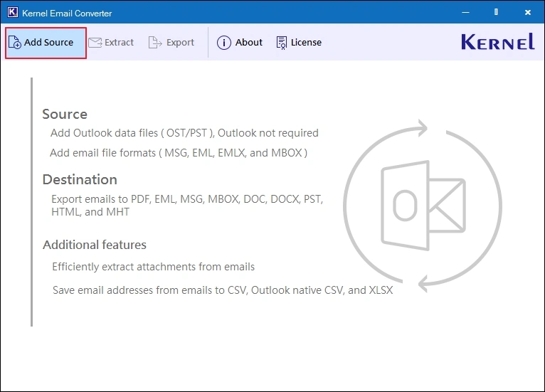The image size is (545, 392).
Task: Click the Kernel app icon in title bar
Action: pyautogui.click(x=13, y=13)
